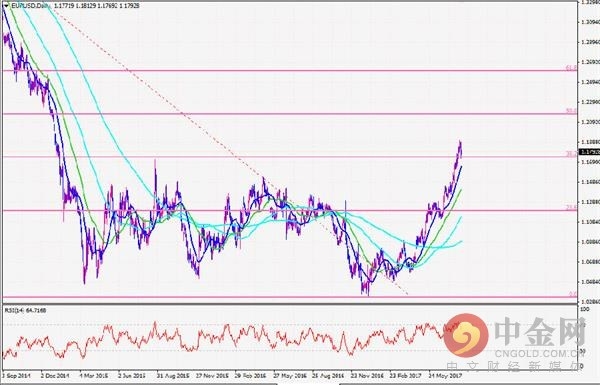Open the CNGOLD.COM.CN watermark link
600x385 pixels.
click(x=539, y=353)
